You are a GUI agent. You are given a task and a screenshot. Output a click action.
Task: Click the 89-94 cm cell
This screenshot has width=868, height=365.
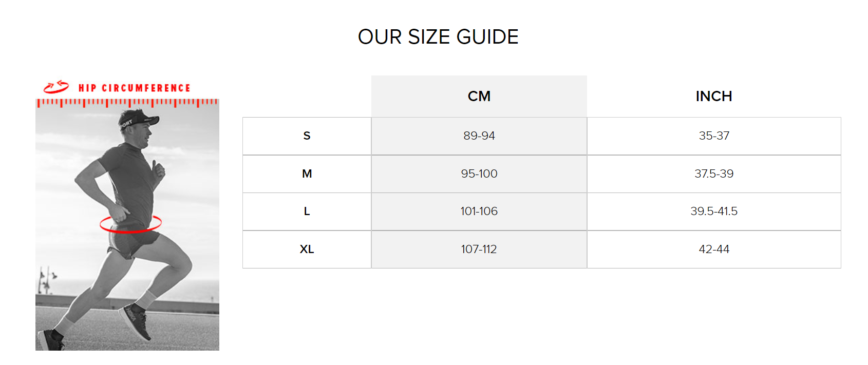click(x=479, y=136)
